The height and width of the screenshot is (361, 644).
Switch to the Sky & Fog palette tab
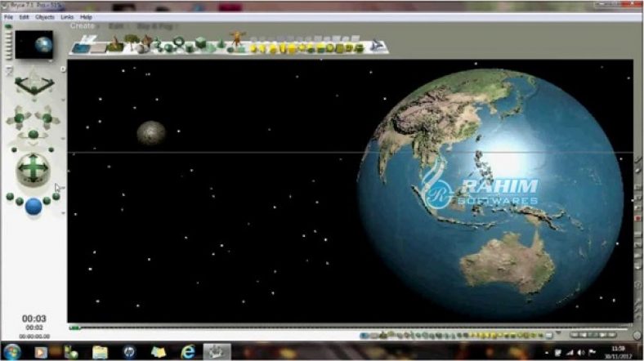coord(154,26)
